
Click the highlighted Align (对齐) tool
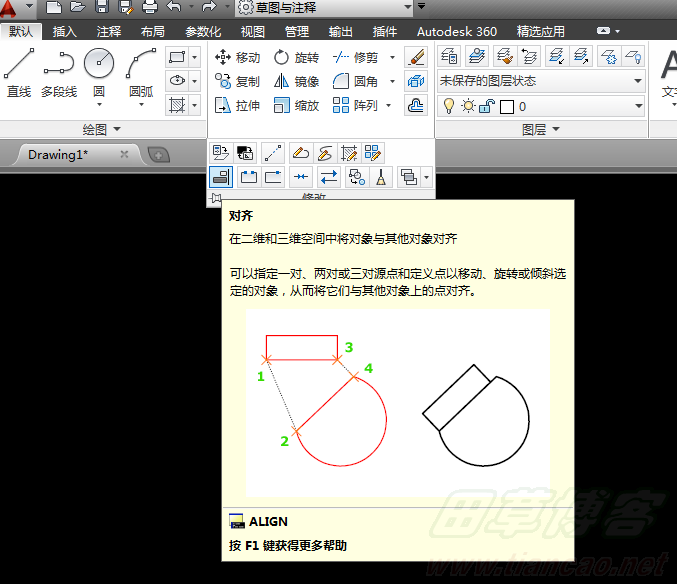pyautogui.click(x=221, y=177)
